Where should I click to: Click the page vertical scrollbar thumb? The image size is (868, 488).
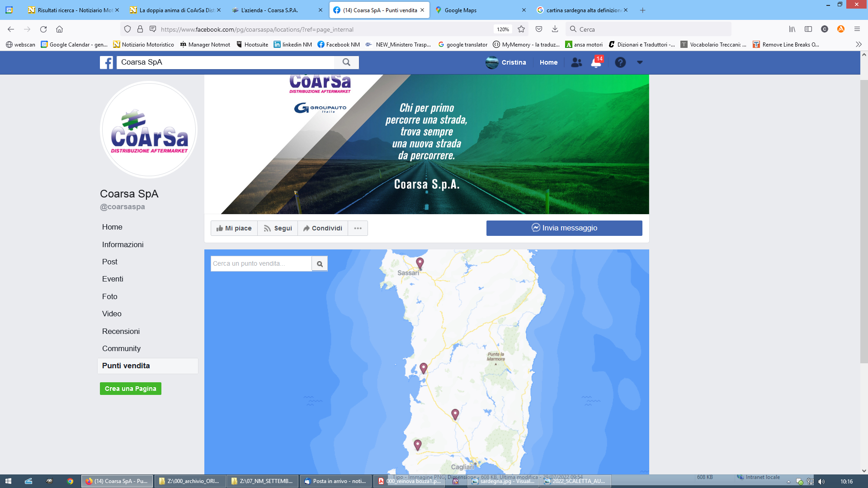click(x=864, y=221)
